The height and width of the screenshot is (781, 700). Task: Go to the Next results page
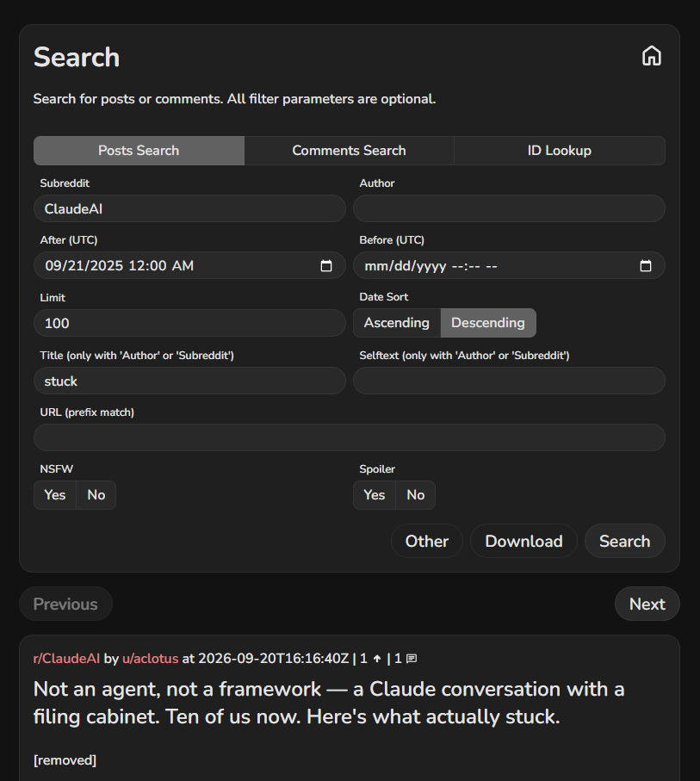click(647, 604)
